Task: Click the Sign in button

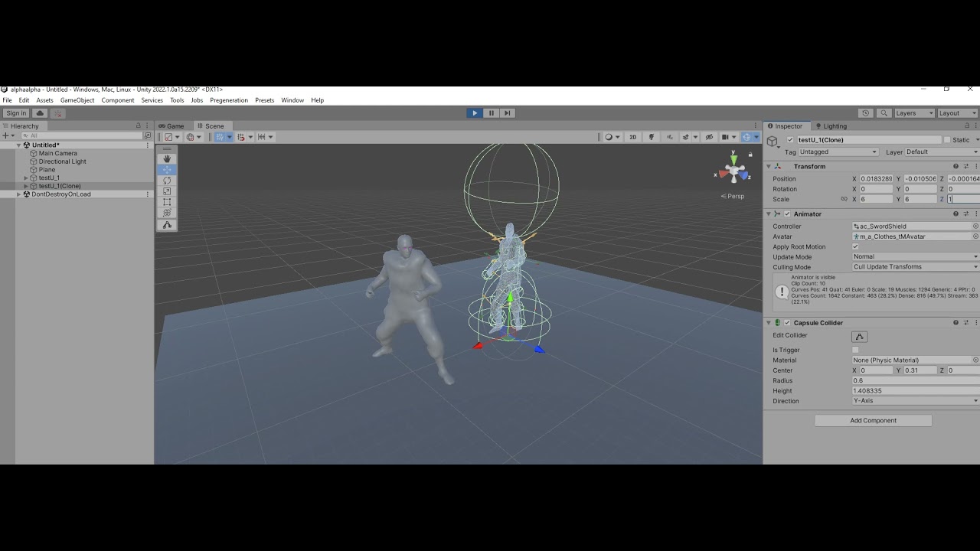Action: pyautogui.click(x=15, y=112)
